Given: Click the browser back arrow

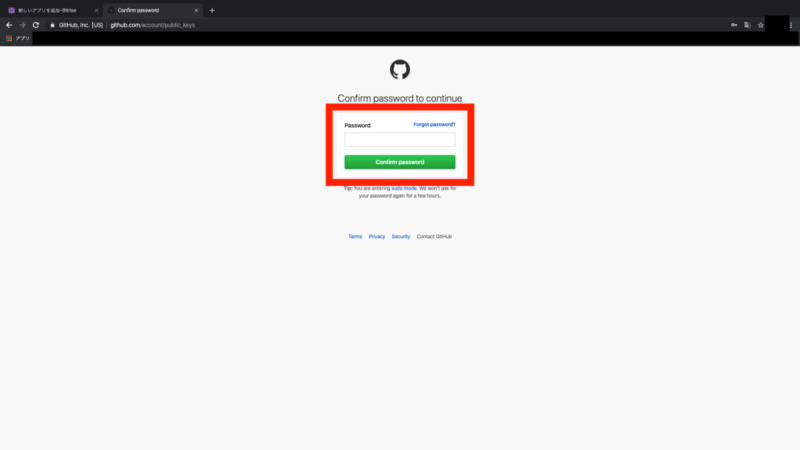Looking at the screenshot, I should [9, 25].
